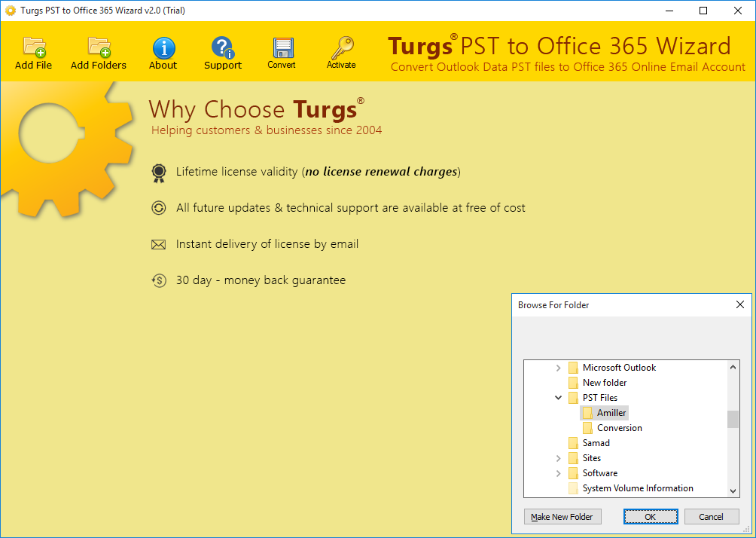Close the Browse For Folder dialog
Screen dimensions: 756x538
click(x=740, y=304)
